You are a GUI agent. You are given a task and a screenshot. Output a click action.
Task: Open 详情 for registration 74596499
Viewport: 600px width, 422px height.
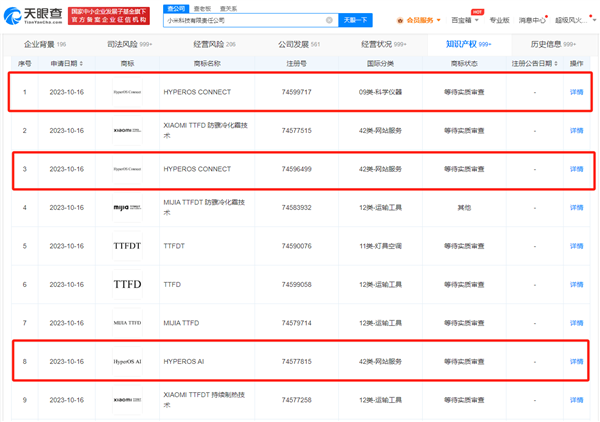[x=576, y=169]
